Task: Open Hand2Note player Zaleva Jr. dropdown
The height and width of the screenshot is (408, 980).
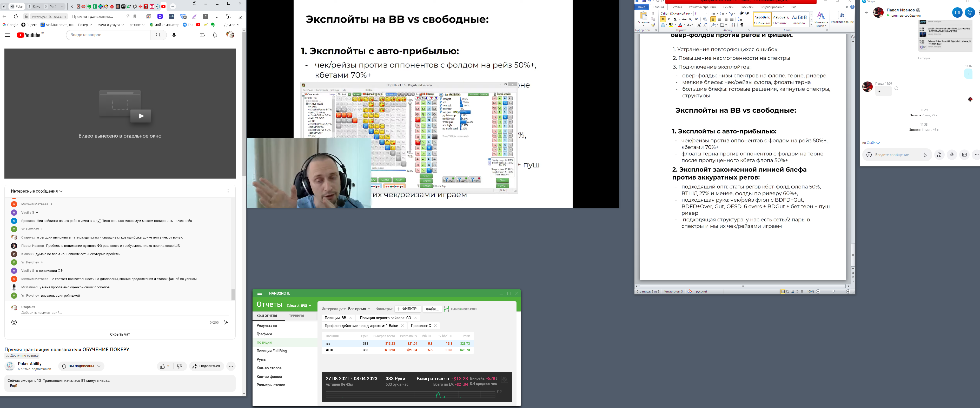Action: [299, 305]
